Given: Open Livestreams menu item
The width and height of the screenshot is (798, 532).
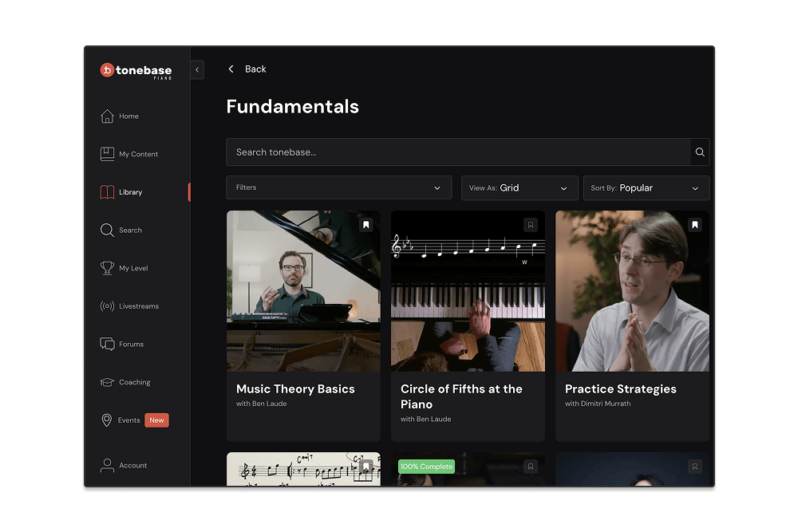Looking at the screenshot, I should tap(139, 306).
